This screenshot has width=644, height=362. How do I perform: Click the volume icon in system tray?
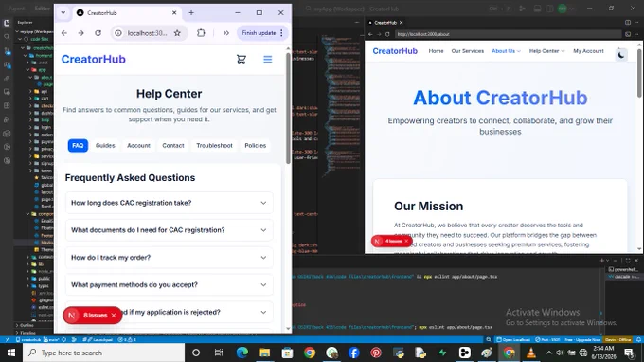click(x=560, y=353)
